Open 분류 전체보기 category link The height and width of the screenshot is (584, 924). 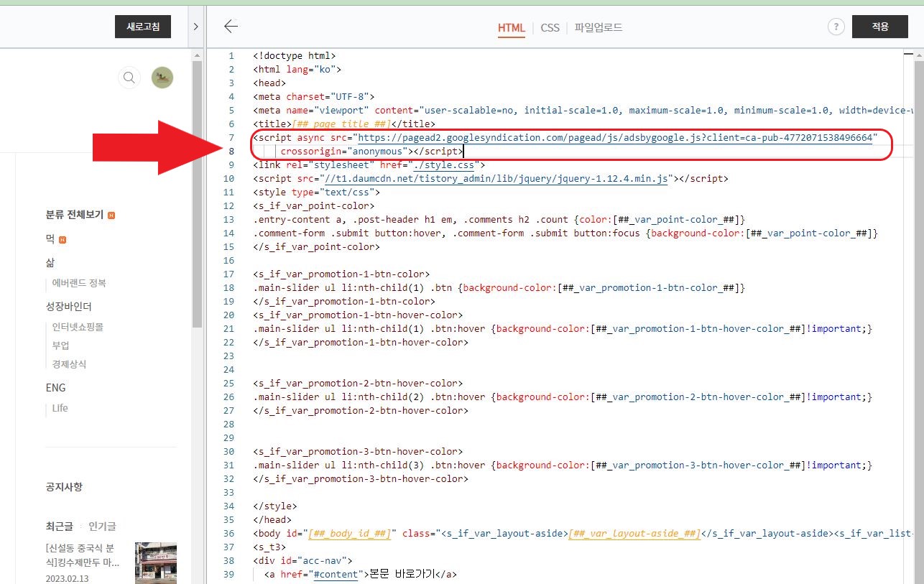75,214
